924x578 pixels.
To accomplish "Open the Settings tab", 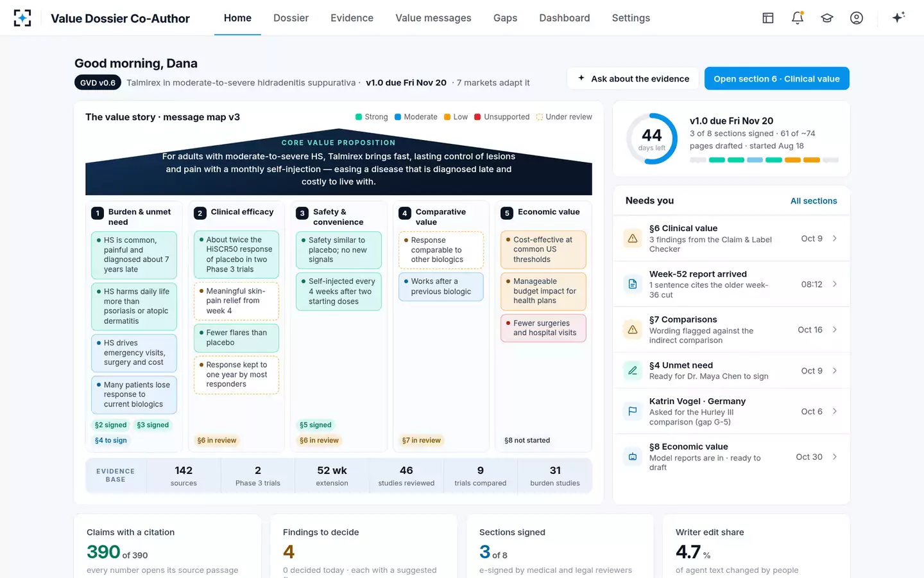I will click(631, 18).
